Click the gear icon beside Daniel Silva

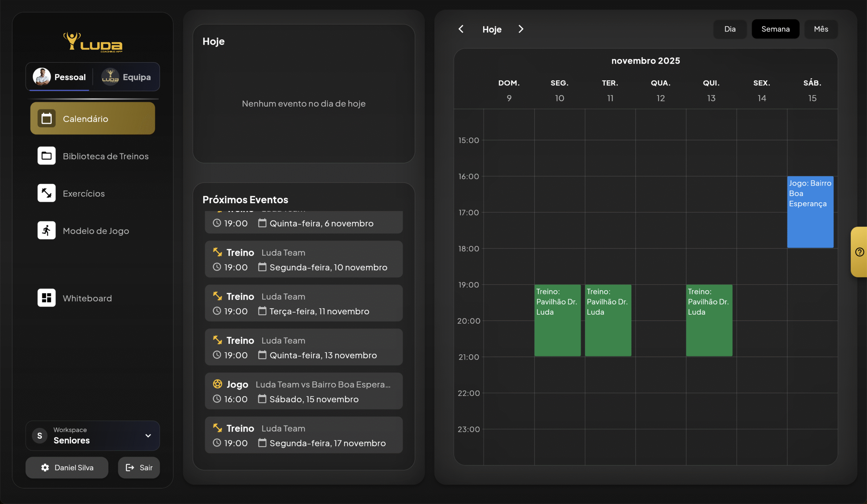point(45,467)
